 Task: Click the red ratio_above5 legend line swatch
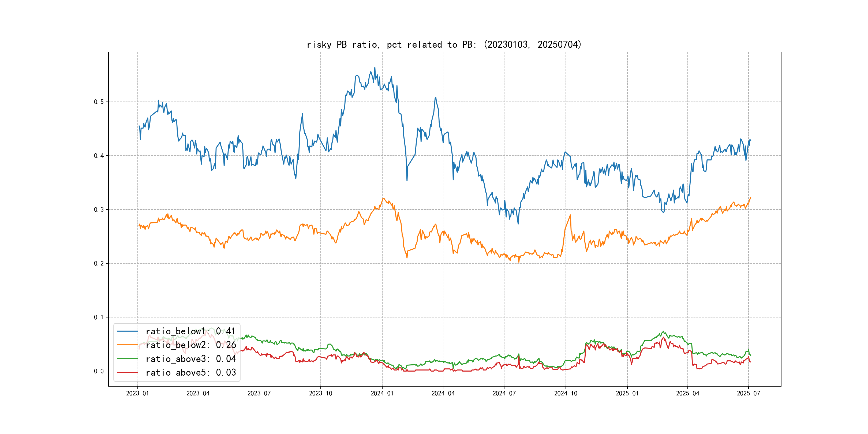point(127,372)
